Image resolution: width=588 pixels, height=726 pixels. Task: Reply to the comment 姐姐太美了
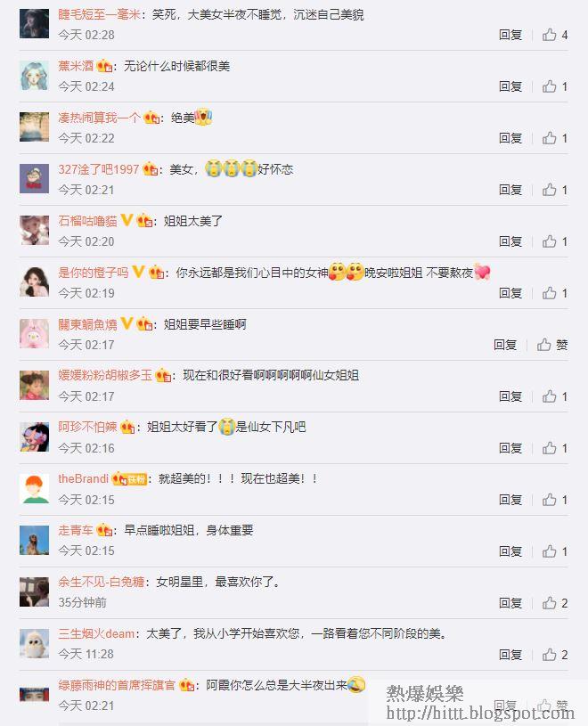coord(510,241)
